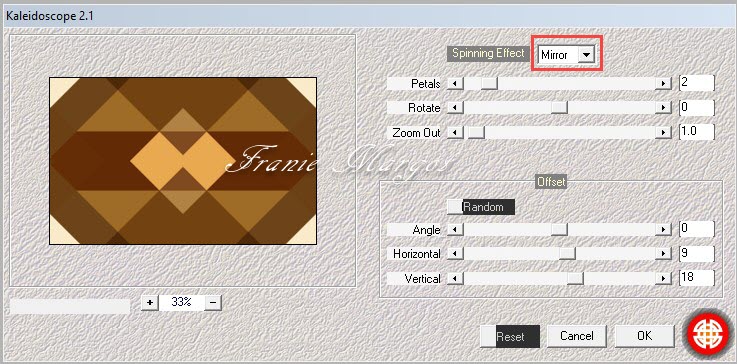This screenshot has width=737, height=364.
Task: Click the left arrow of Angle slider
Action: pyautogui.click(x=455, y=229)
